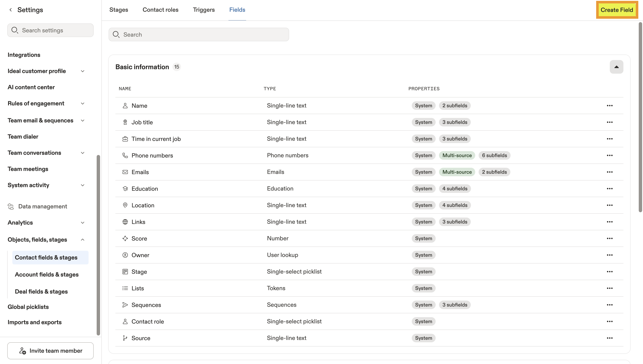Open the more options menu for Owner

point(610,255)
